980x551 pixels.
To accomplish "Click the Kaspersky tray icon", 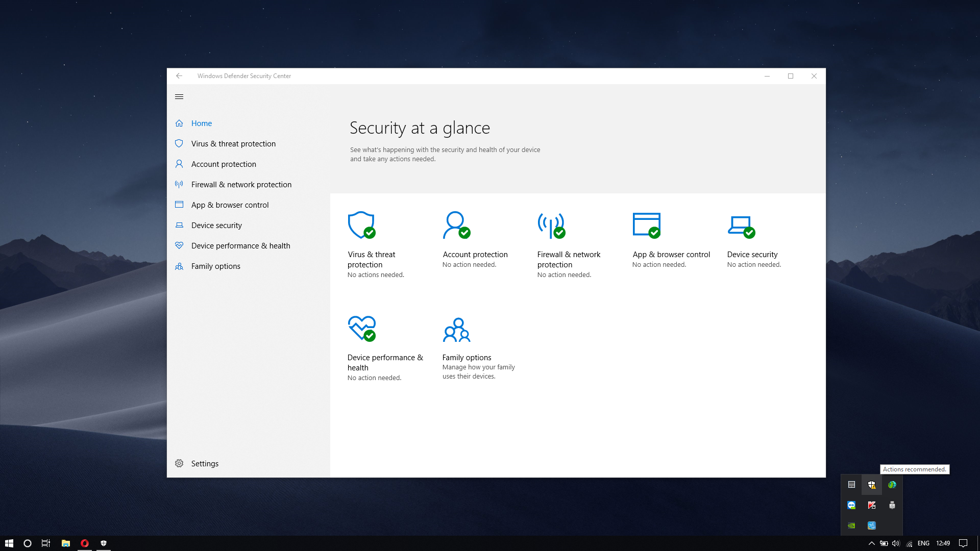I will click(872, 505).
